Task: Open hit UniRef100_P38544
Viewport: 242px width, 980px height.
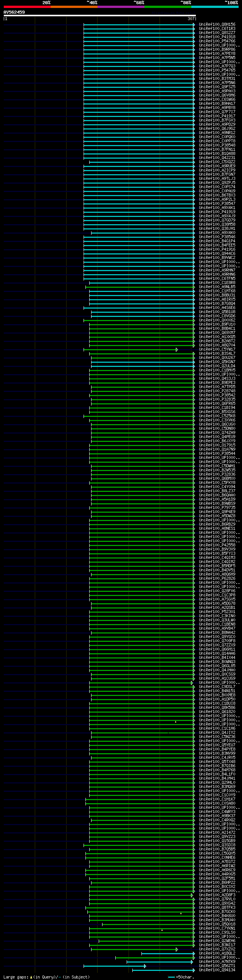Action: coord(217,454)
